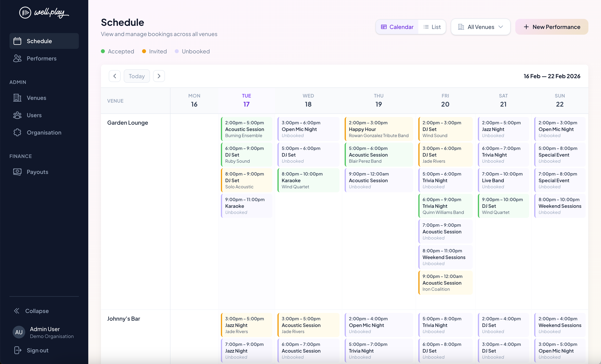Go to next week with forward chevron

(x=159, y=76)
